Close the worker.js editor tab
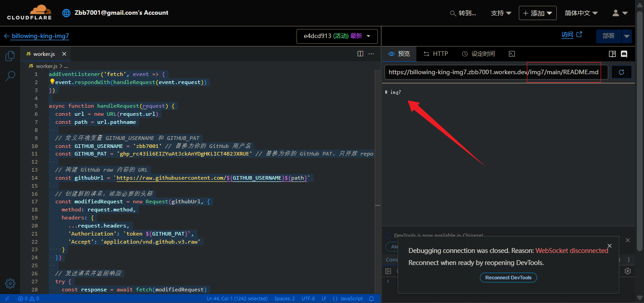 pyautogui.click(x=64, y=54)
